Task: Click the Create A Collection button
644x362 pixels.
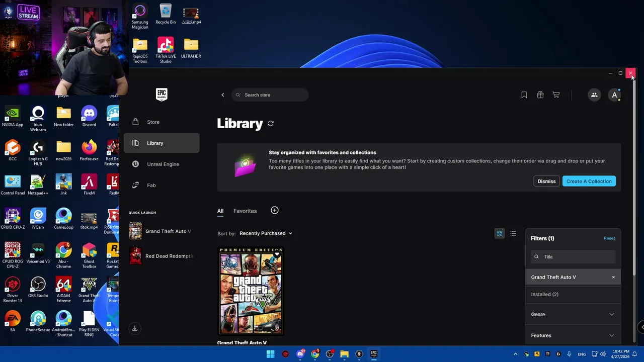Action: click(589, 182)
